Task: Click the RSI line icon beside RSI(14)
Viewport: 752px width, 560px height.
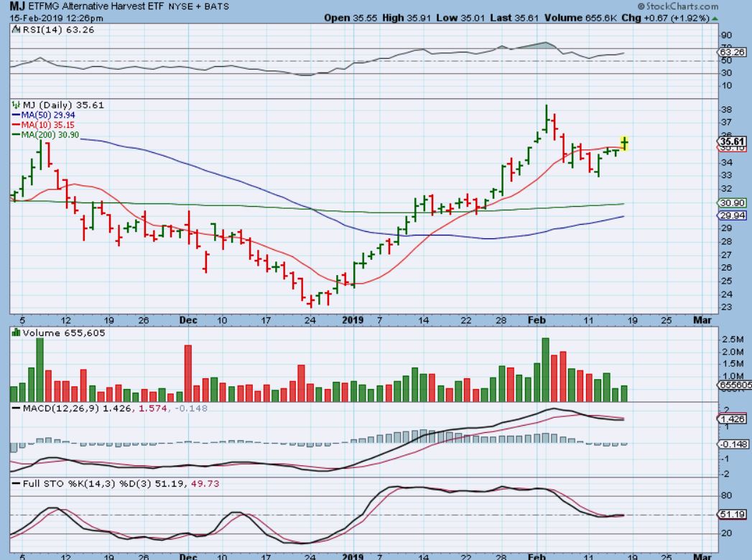Action: [17, 29]
